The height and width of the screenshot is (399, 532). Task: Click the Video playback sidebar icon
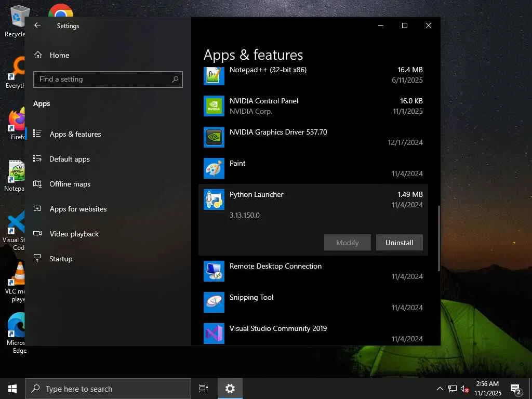click(37, 233)
